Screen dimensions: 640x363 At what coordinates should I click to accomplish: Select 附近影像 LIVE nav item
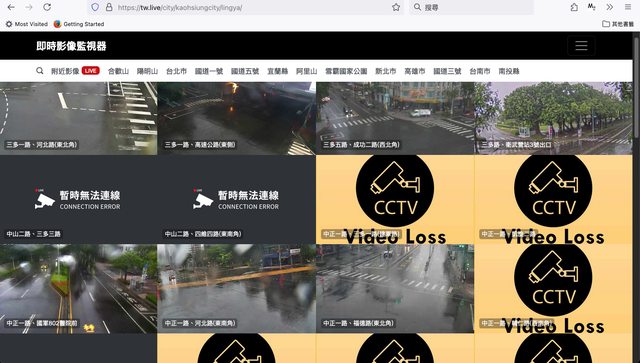(x=76, y=71)
